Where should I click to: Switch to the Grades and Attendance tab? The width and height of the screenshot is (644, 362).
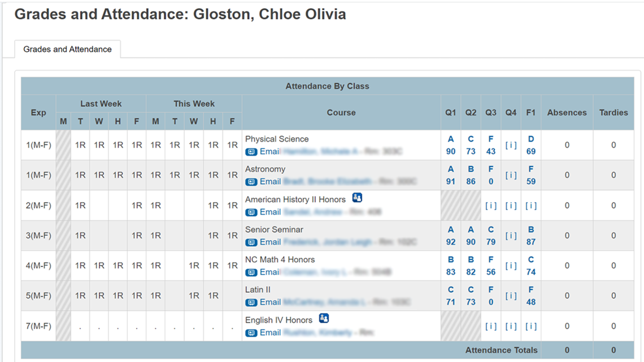click(67, 49)
